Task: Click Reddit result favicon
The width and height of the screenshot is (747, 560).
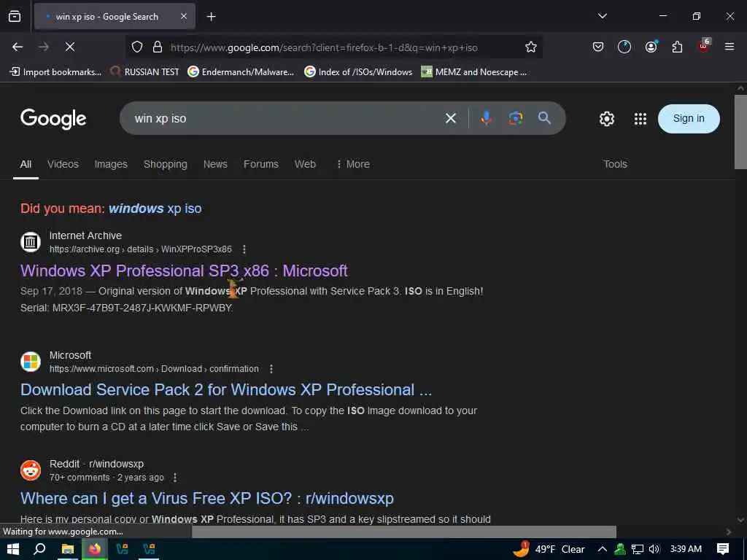Action: (x=31, y=470)
